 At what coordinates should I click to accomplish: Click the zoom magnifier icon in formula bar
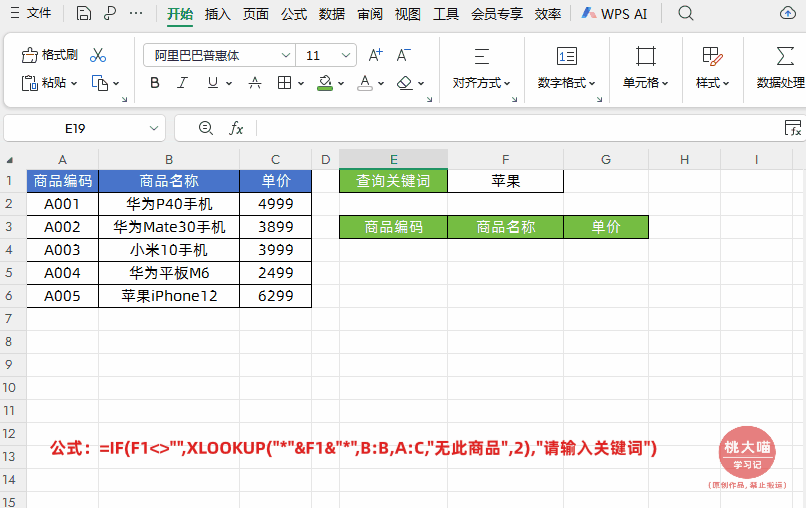pos(206,128)
